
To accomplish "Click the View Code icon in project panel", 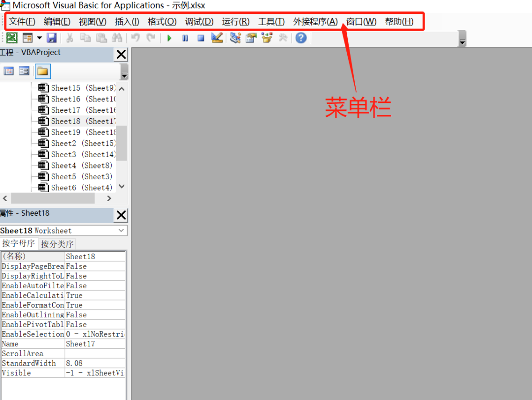I will (8, 71).
